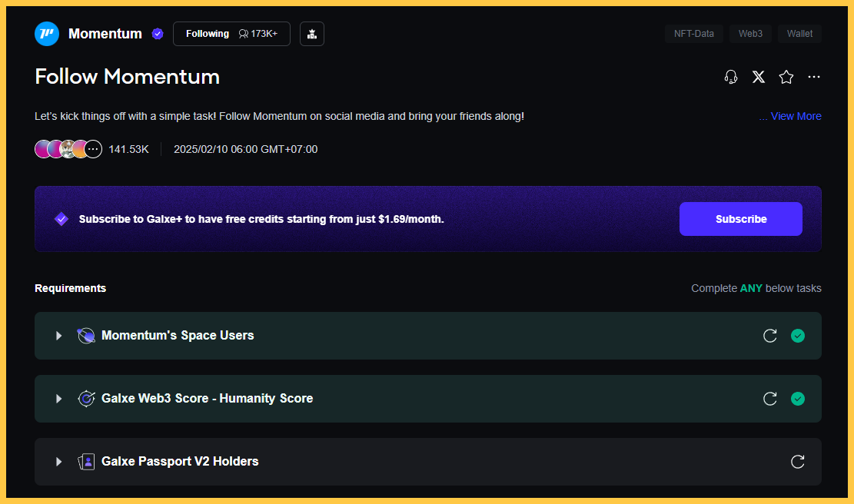Viewport: 854px width, 504px height.
Task: Refresh the Galxe Passport V2 Holders task
Action: pos(798,462)
